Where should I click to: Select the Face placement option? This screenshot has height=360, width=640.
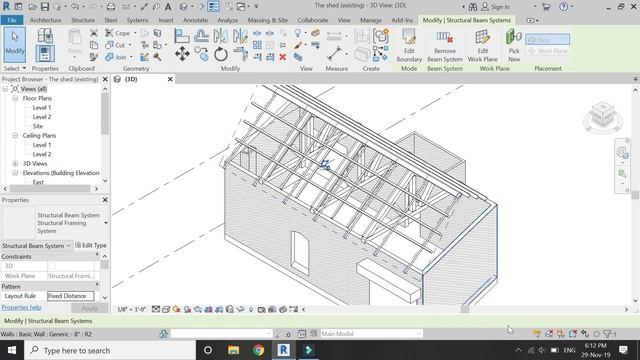click(x=547, y=40)
